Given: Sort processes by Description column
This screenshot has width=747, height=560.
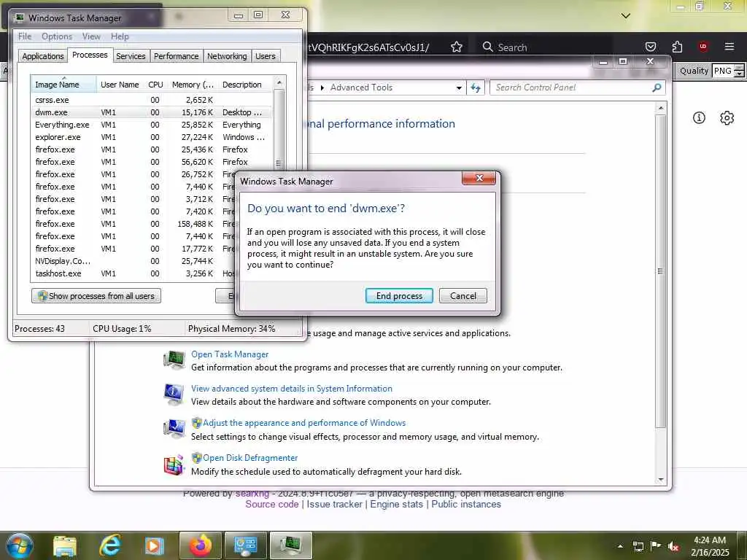Looking at the screenshot, I should click(245, 85).
